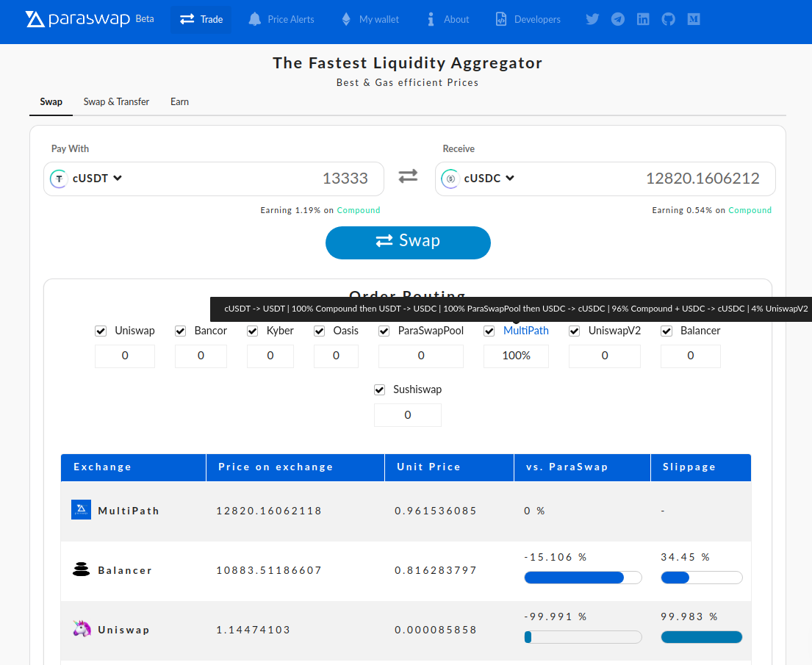Image resolution: width=812 pixels, height=665 pixels.
Task: Click MultiPath unit price 0.961536085
Action: pyautogui.click(x=436, y=511)
